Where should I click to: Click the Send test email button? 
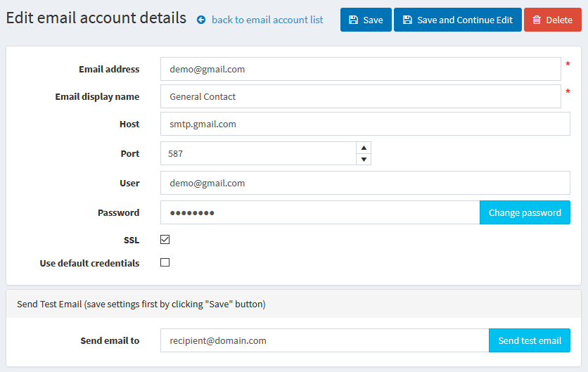click(x=529, y=340)
